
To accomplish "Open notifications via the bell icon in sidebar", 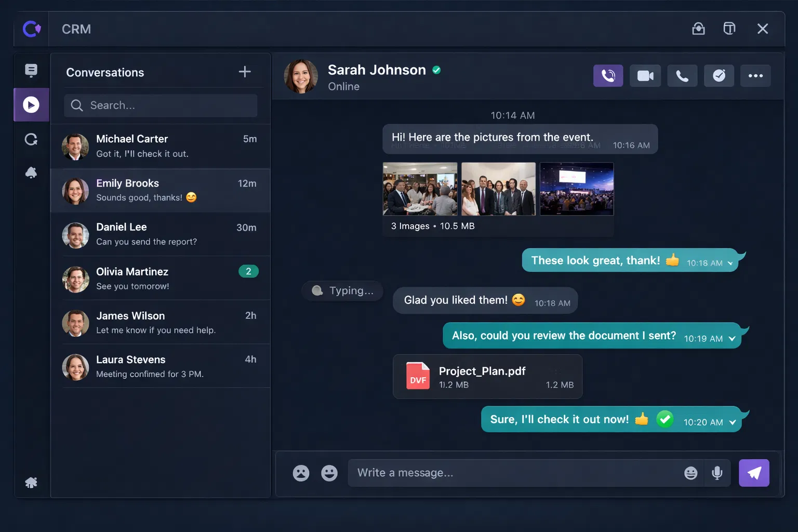I will coord(31,172).
